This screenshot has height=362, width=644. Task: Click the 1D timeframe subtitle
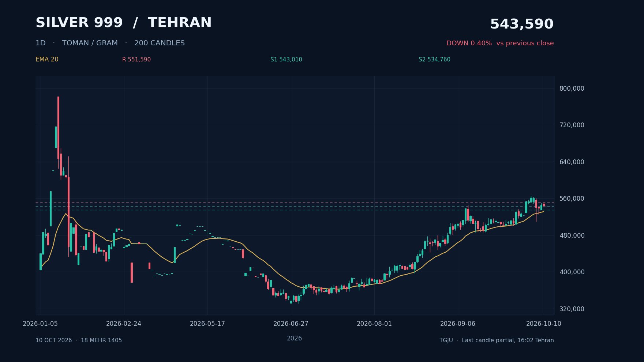click(x=41, y=43)
